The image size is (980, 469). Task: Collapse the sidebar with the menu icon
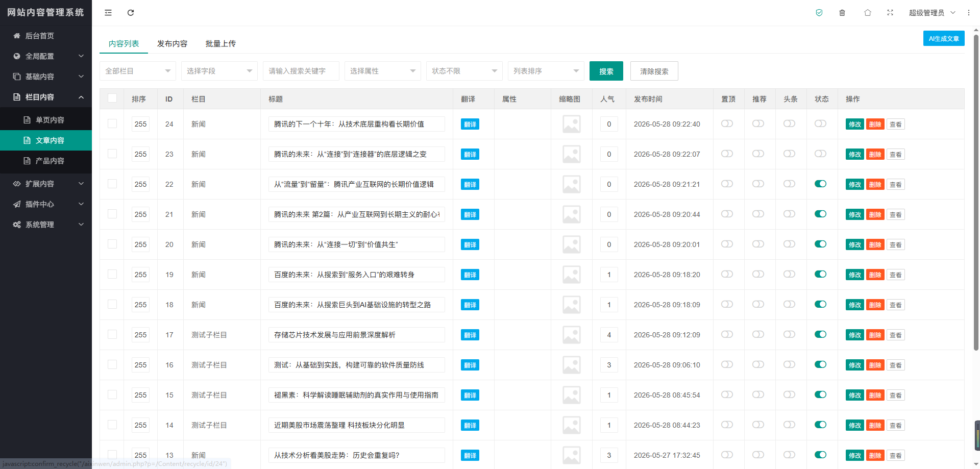(108, 13)
